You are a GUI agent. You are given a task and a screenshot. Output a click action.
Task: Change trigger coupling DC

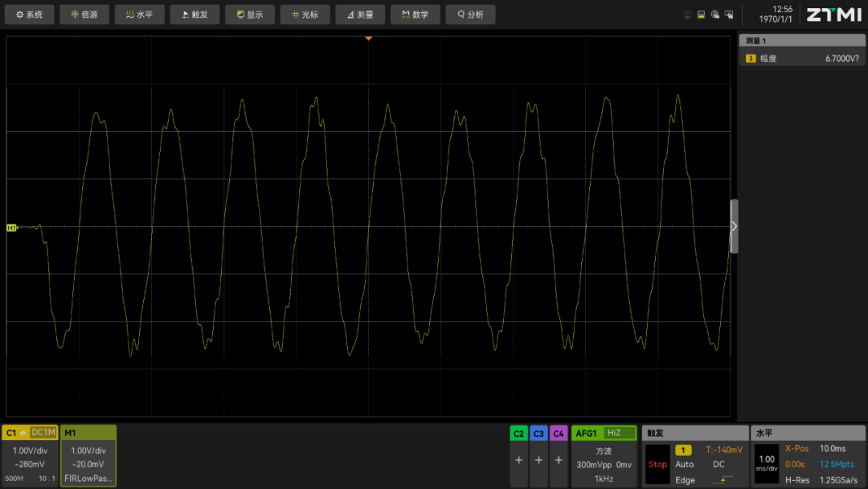pos(719,464)
